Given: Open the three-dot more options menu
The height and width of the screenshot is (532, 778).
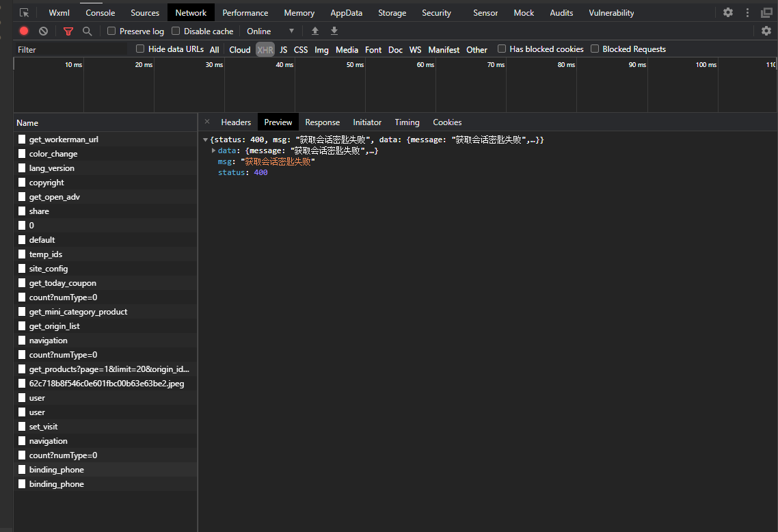Looking at the screenshot, I should tap(747, 12).
